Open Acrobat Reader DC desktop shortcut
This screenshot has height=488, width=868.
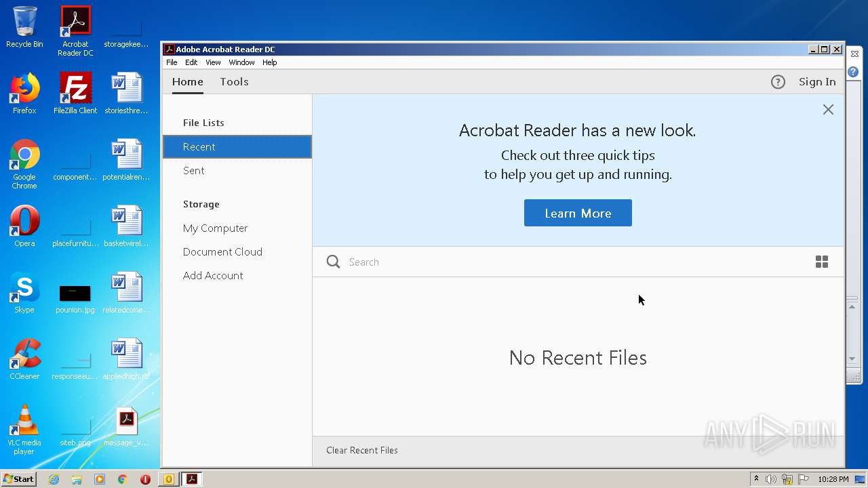(75, 31)
